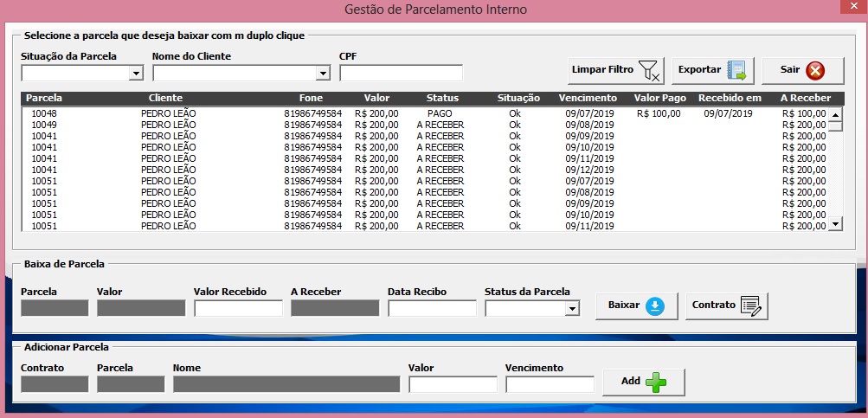The image size is (868, 418).
Task: Select row 10051 due 09/08/2019
Action: coord(425,192)
